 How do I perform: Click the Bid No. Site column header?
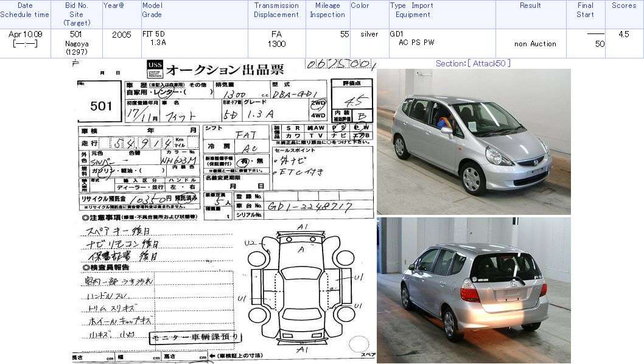(x=77, y=15)
